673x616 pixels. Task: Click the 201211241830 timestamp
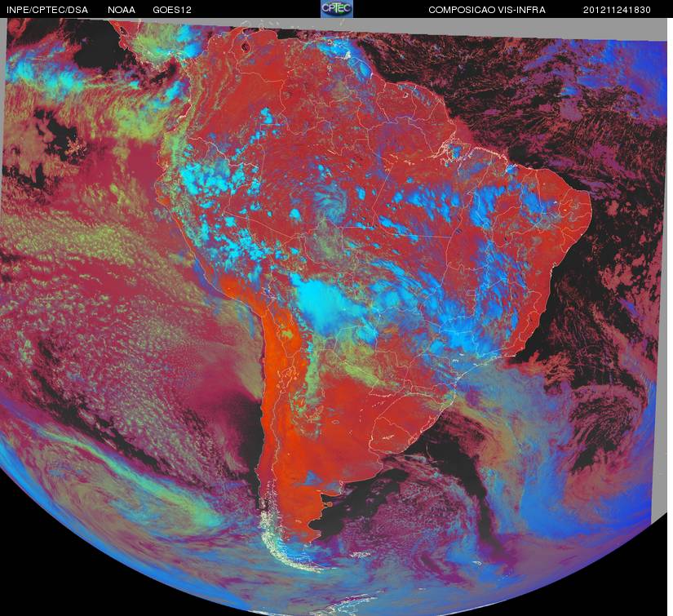tap(617, 10)
